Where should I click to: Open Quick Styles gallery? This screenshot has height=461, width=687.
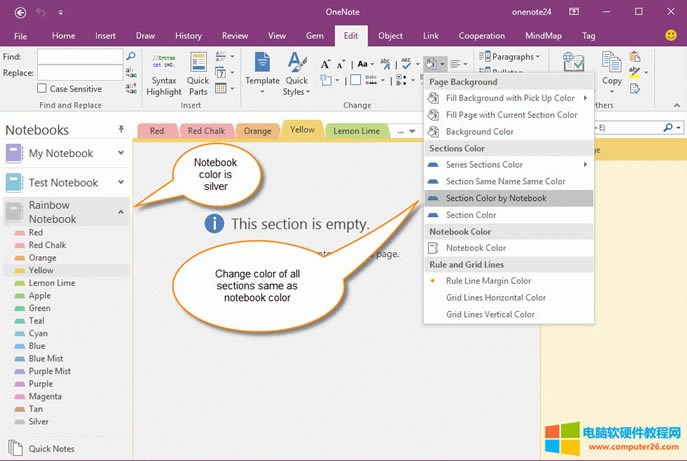(297, 65)
